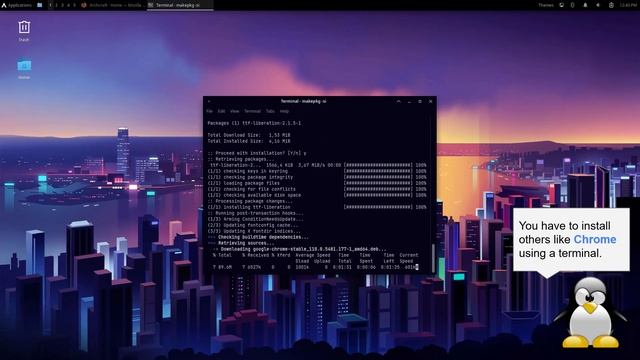Close the terminal window
This screenshot has width=640, height=360.
pyautogui.click(x=431, y=101)
